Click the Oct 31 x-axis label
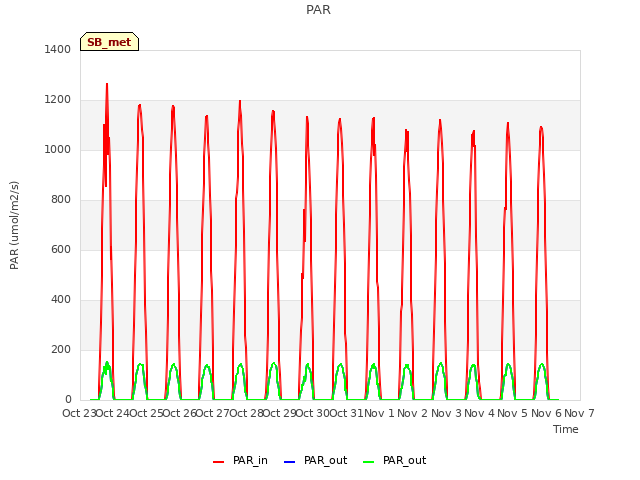The height and width of the screenshot is (480, 640). click(346, 413)
